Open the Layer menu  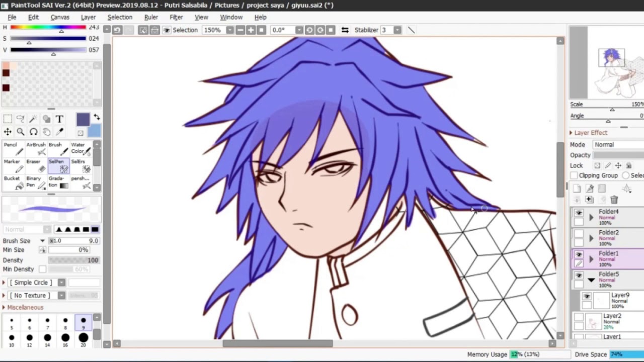[x=88, y=17]
